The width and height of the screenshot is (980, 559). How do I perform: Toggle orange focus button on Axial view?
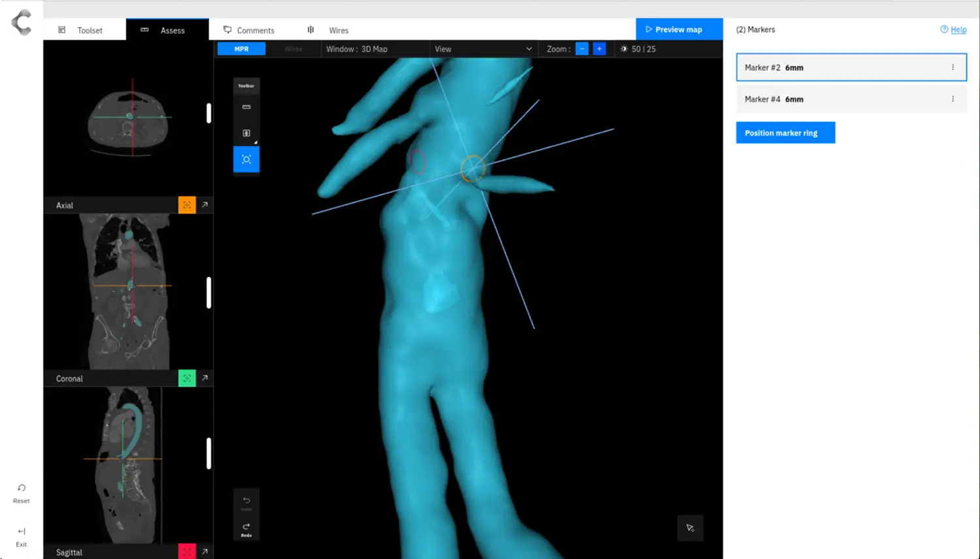(187, 205)
